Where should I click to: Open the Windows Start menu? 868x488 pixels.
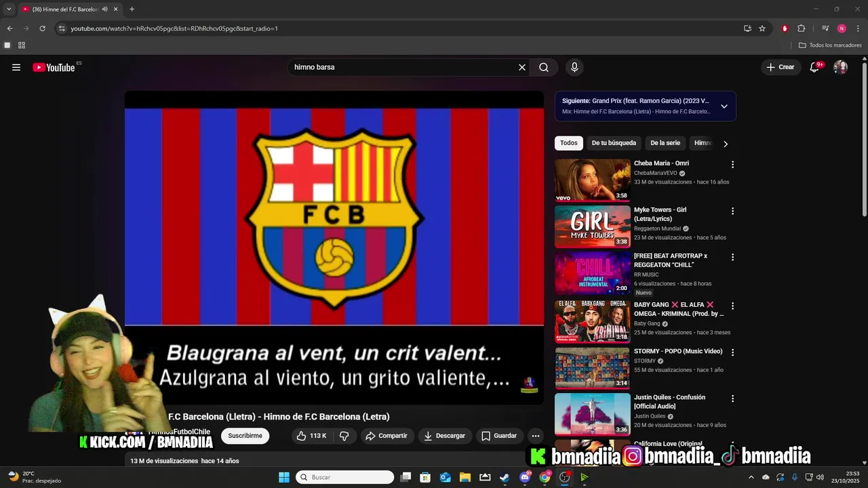coord(284,477)
